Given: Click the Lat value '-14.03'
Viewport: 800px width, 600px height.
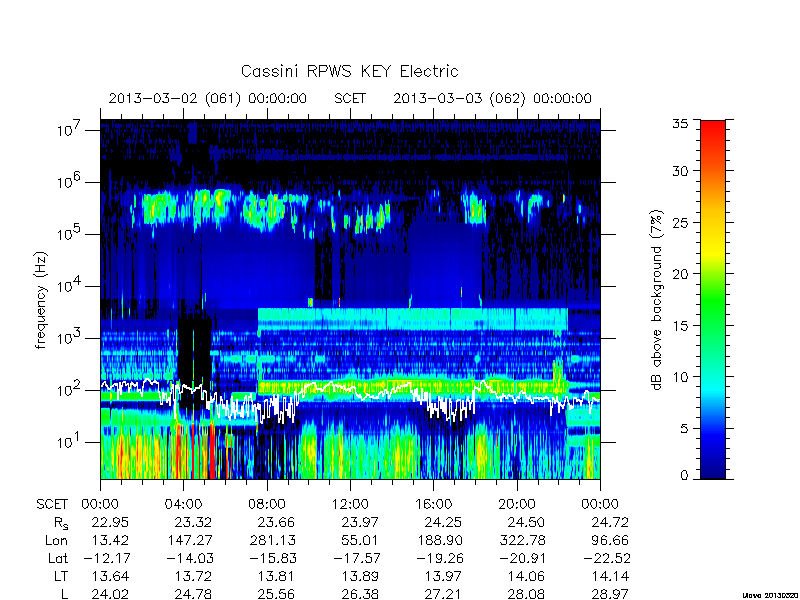Looking at the screenshot, I should (190, 558).
